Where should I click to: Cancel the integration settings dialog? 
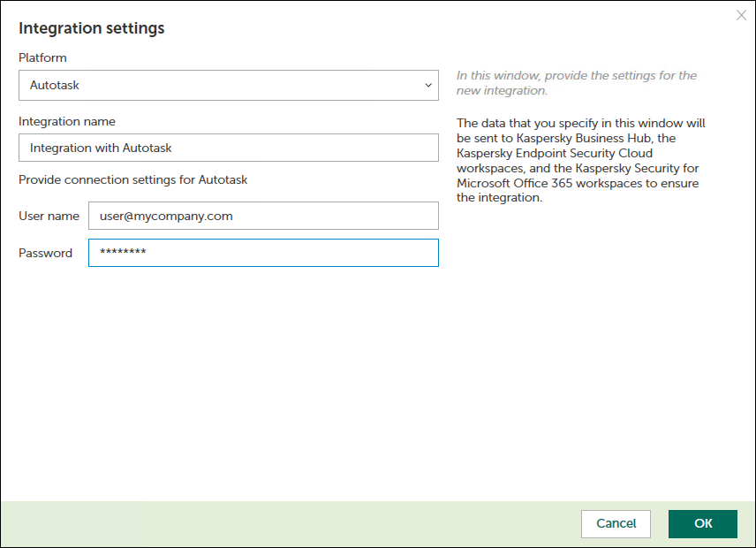click(616, 523)
